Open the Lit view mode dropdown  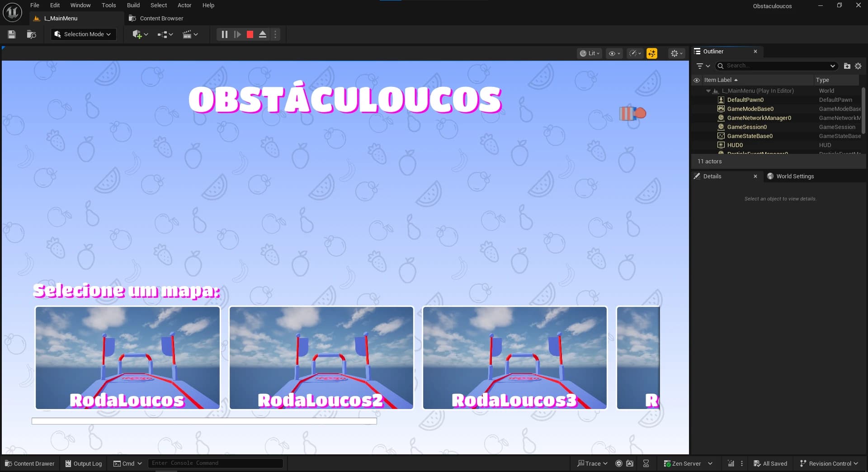coord(590,53)
